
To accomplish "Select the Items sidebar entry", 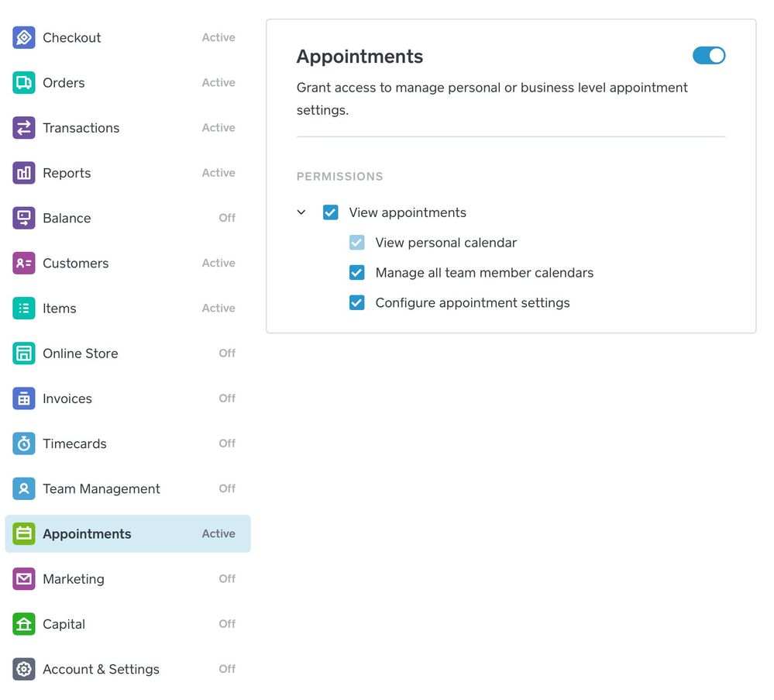I will click(x=60, y=309).
